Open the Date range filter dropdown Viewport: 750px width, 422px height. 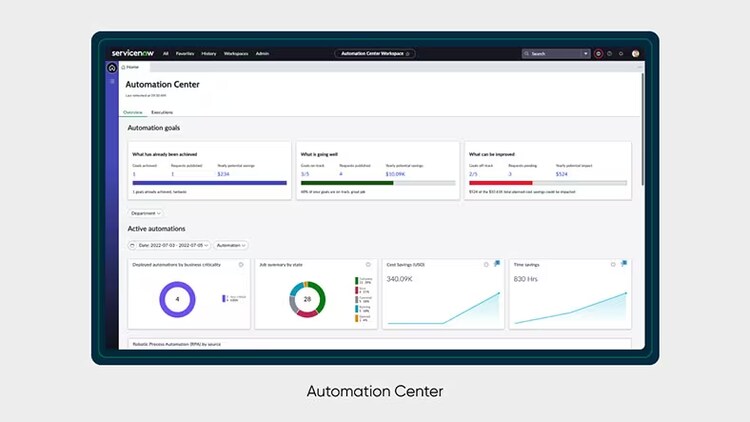tap(169, 245)
